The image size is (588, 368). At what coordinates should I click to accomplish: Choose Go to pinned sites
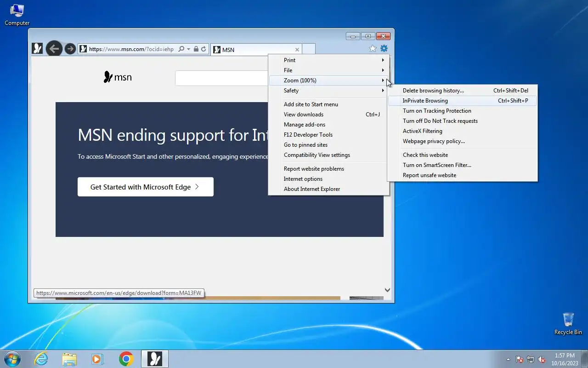(x=329, y=145)
